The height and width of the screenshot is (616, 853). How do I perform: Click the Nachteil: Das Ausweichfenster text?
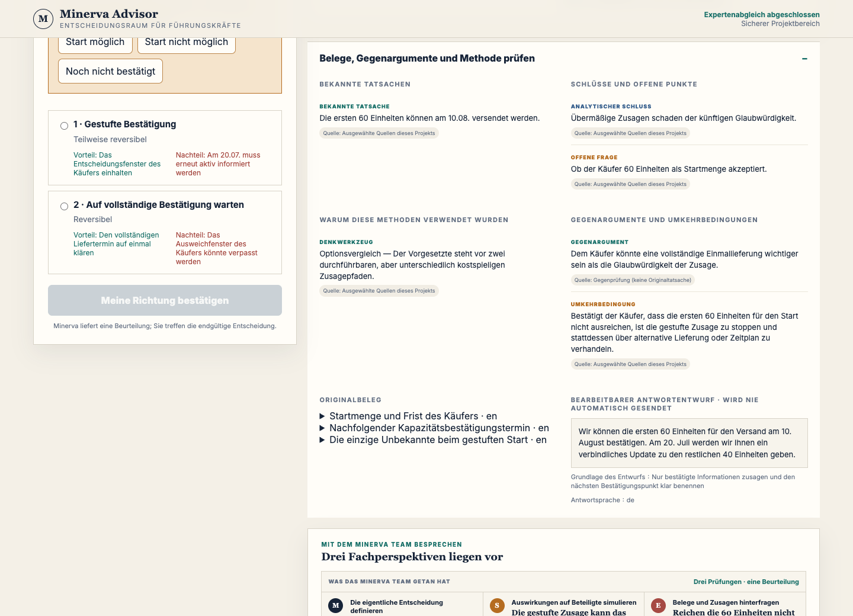[x=217, y=248]
